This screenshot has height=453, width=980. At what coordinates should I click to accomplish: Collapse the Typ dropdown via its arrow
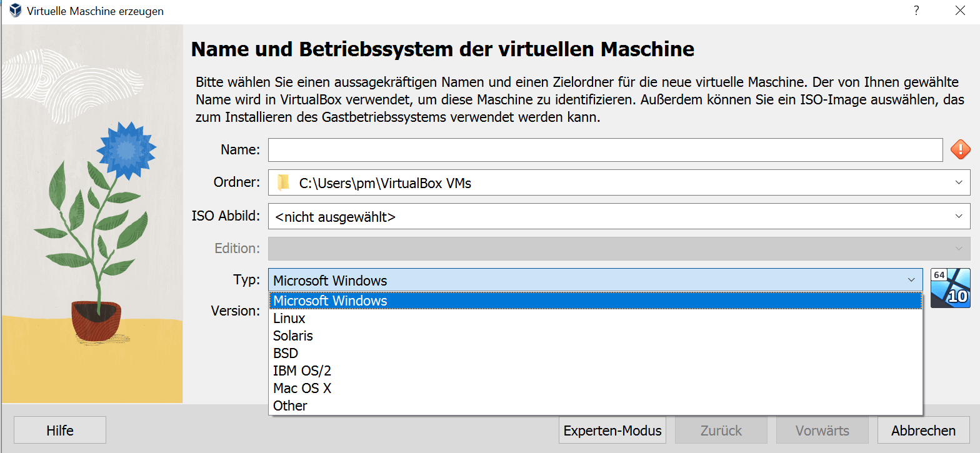tap(911, 280)
